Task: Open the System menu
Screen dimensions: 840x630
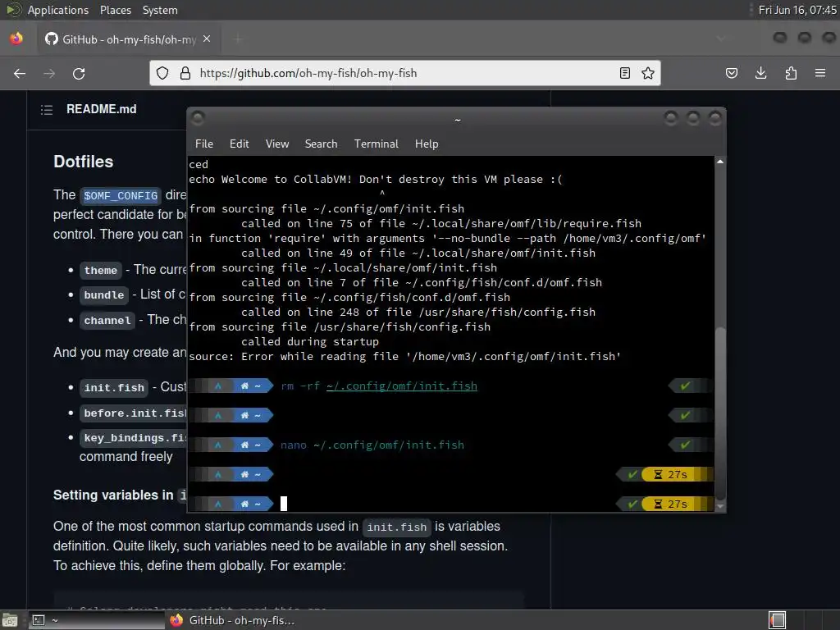Action: [160, 10]
